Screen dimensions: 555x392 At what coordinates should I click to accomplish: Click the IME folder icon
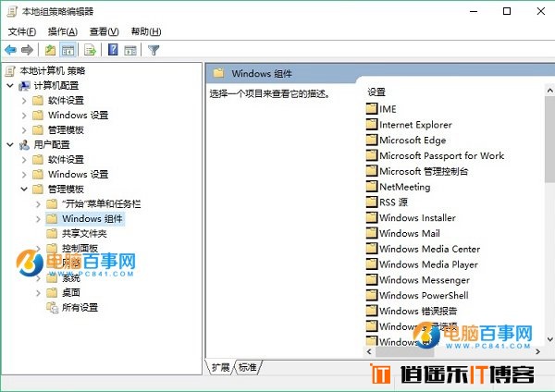click(371, 108)
